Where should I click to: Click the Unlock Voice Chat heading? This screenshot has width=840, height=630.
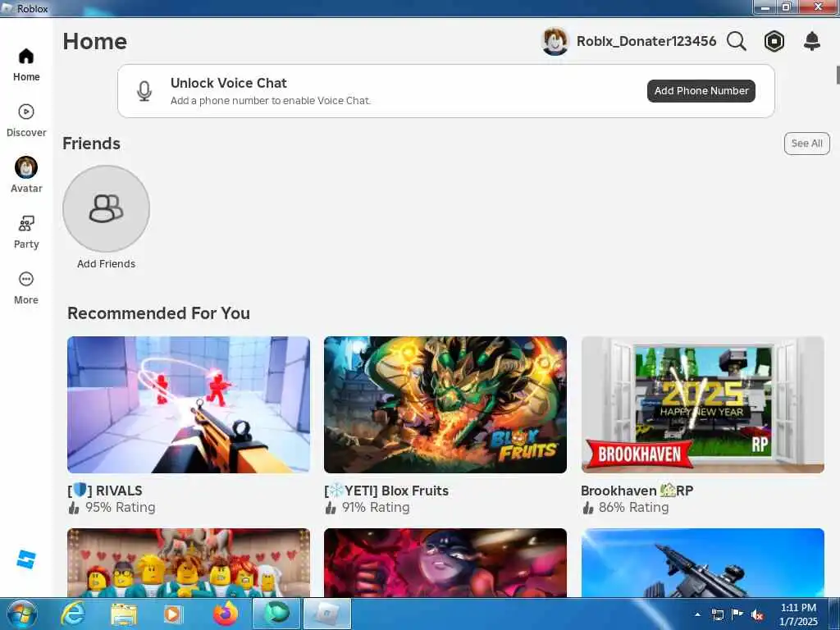click(x=229, y=83)
